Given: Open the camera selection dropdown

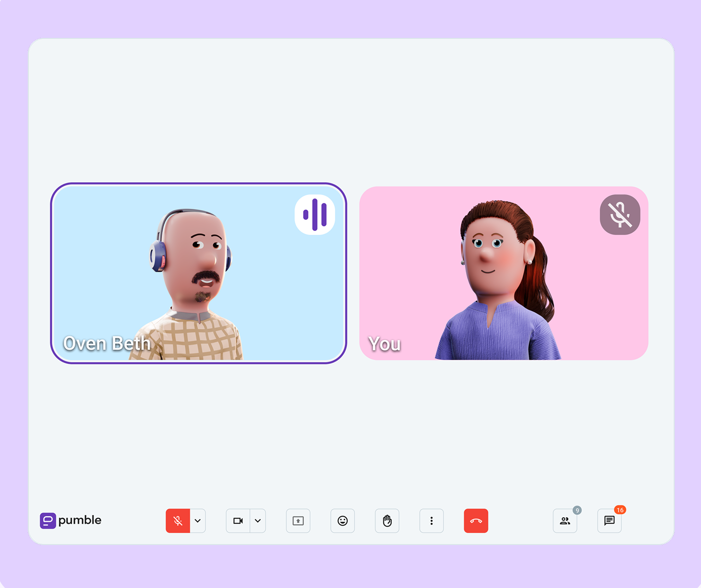Looking at the screenshot, I should click(258, 521).
